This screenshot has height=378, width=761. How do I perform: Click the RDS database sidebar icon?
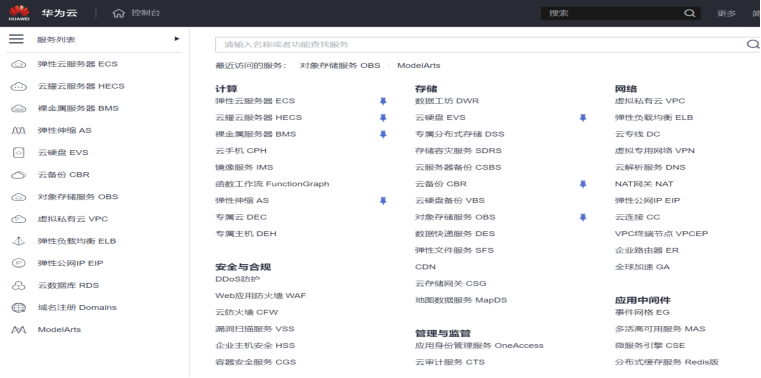click(x=18, y=285)
